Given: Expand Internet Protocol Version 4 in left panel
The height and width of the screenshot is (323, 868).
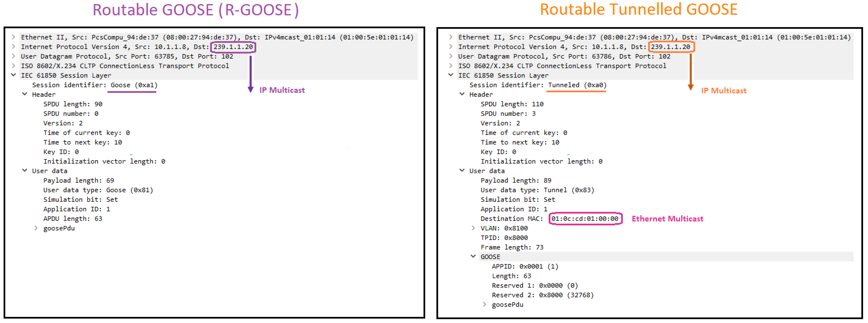Looking at the screenshot, I should coord(13,47).
